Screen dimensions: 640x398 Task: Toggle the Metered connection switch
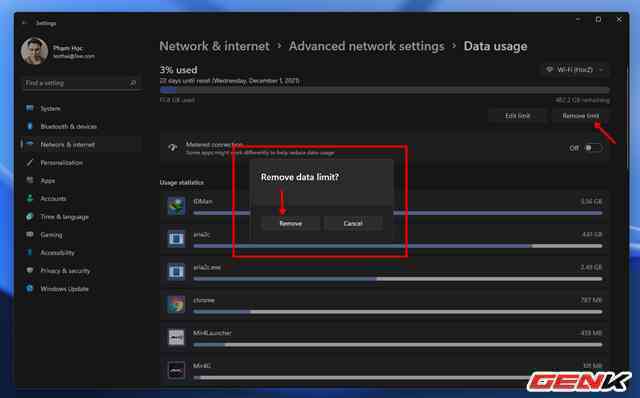593,148
